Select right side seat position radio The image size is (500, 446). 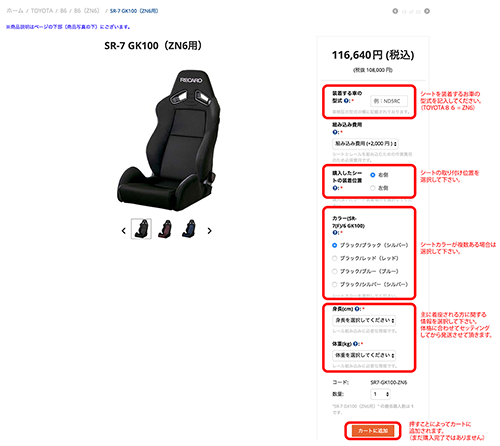point(373,175)
